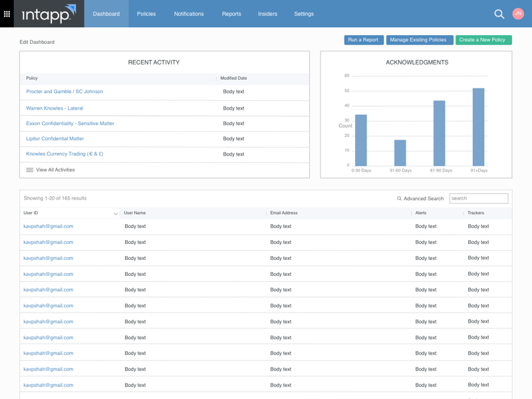
Task: Open Warren Knowles - Lateral policy
Action: [55, 108]
